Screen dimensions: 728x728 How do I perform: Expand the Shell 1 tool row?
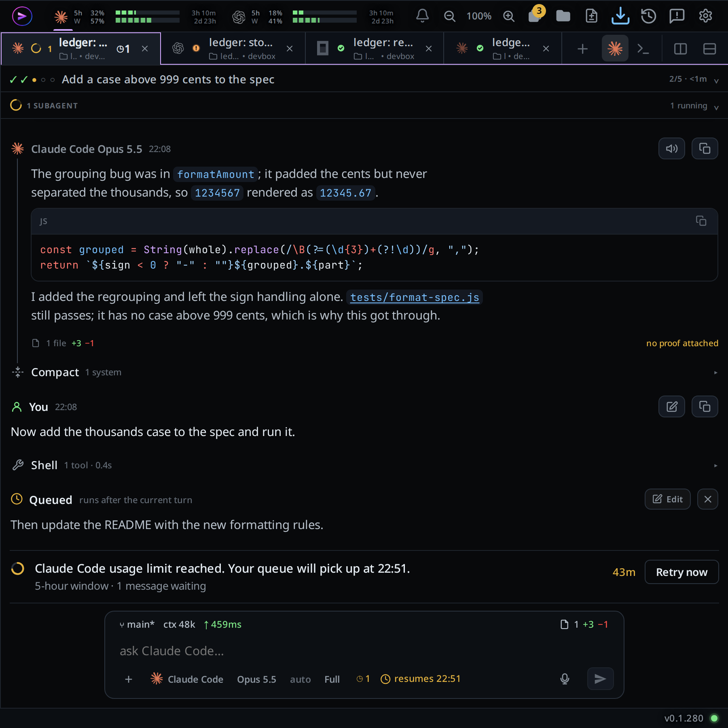(364, 465)
